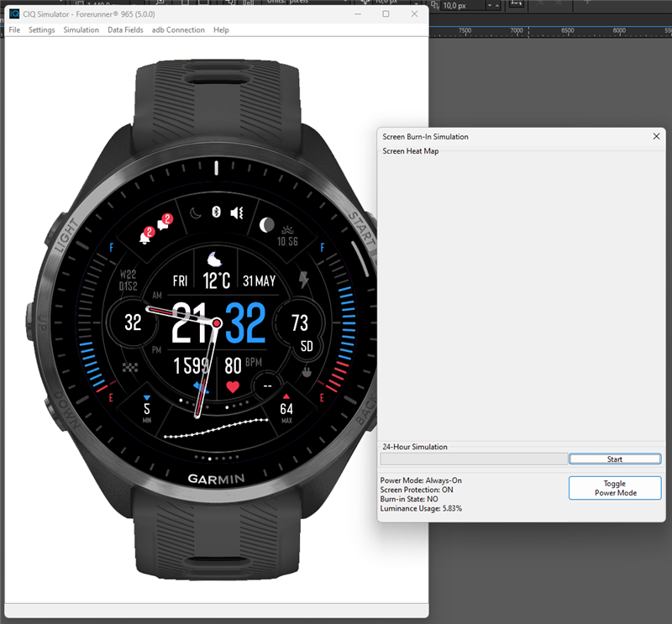Click the weather cloud-moon icon above temperature
This screenshot has height=624, width=672.
click(x=214, y=260)
